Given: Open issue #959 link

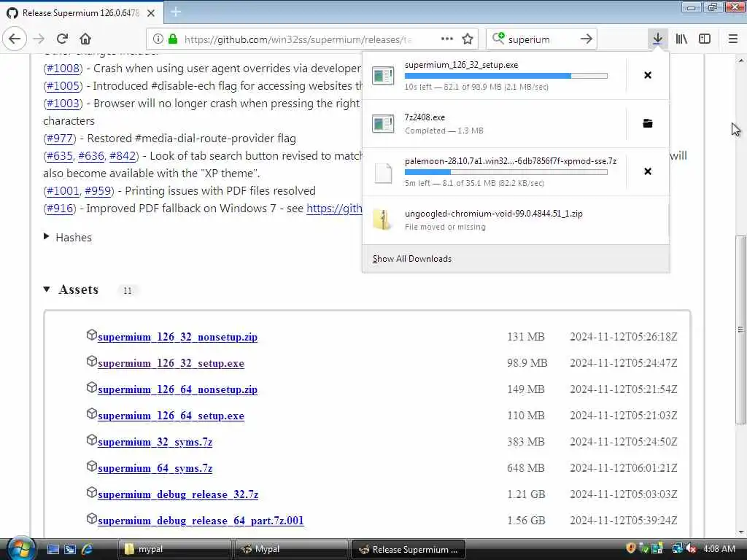Looking at the screenshot, I should click(98, 190).
